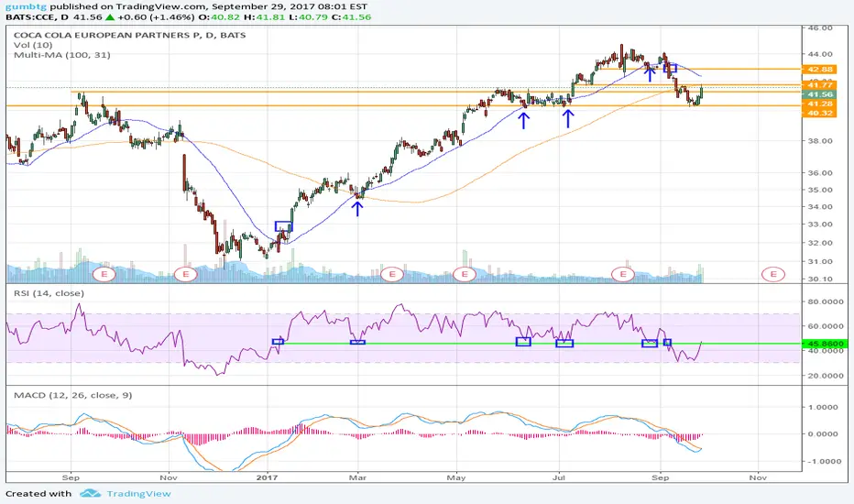Click the MACD (12, 26, close, 9) legend
The height and width of the screenshot is (504, 854).
tap(73, 395)
